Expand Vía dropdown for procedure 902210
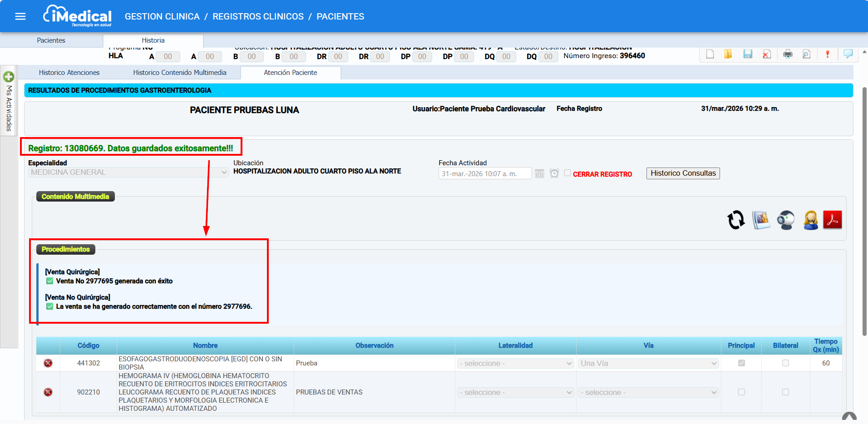Image resolution: width=868 pixels, height=424 pixels. point(648,393)
